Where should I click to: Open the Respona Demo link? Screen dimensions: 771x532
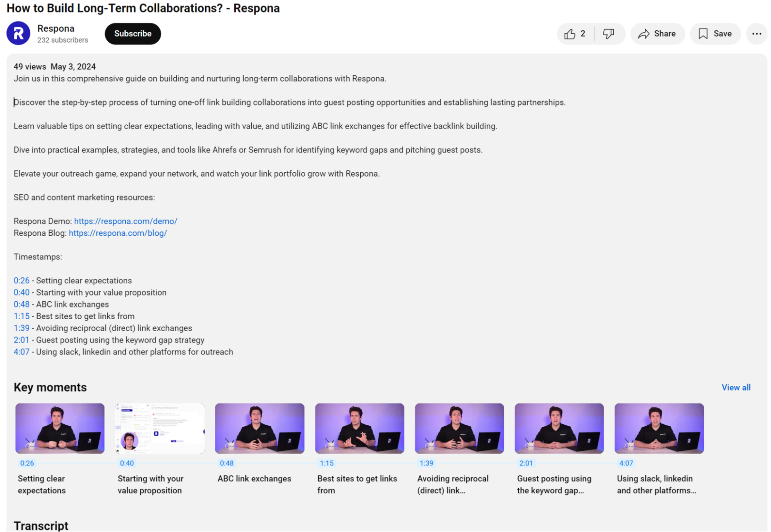click(126, 221)
